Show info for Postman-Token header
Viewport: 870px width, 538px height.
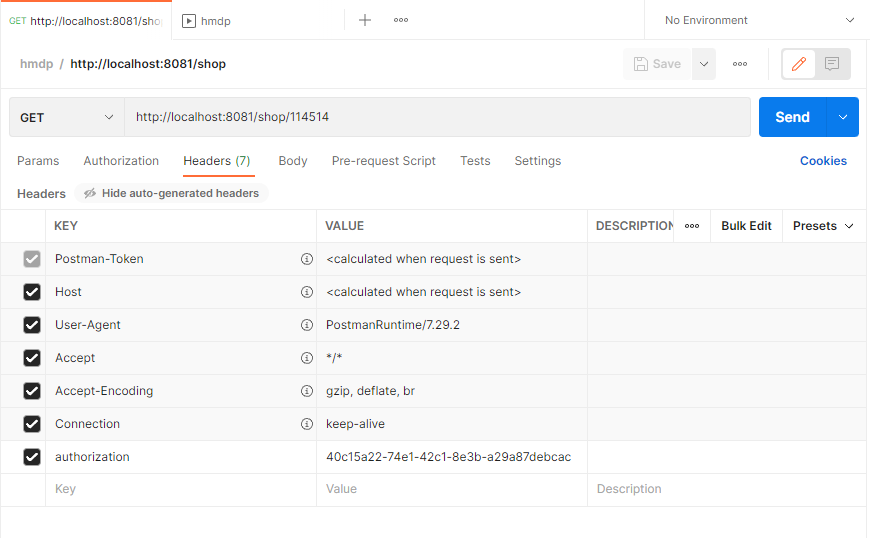coord(307,259)
